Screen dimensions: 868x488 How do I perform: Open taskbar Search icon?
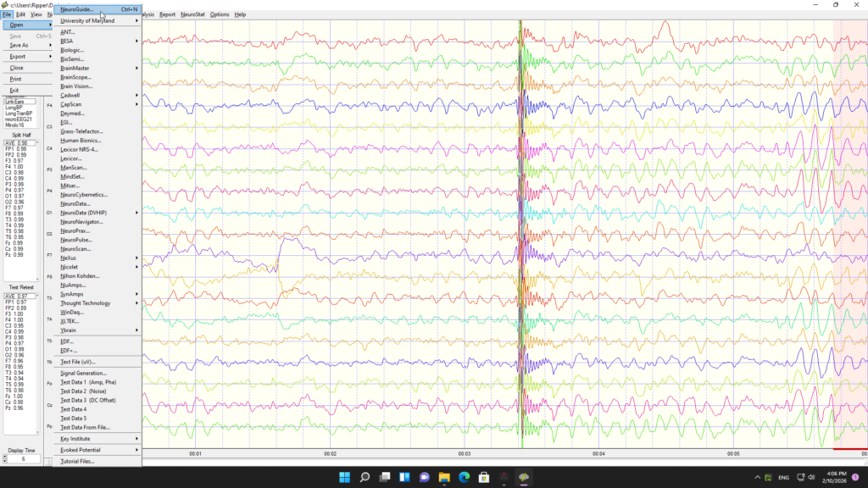click(x=364, y=477)
